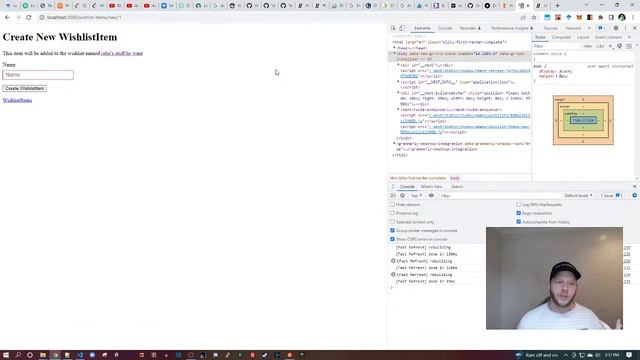This screenshot has height=360, width=640.
Task: Open the john's stuff he wants link
Action: click(x=122, y=53)
